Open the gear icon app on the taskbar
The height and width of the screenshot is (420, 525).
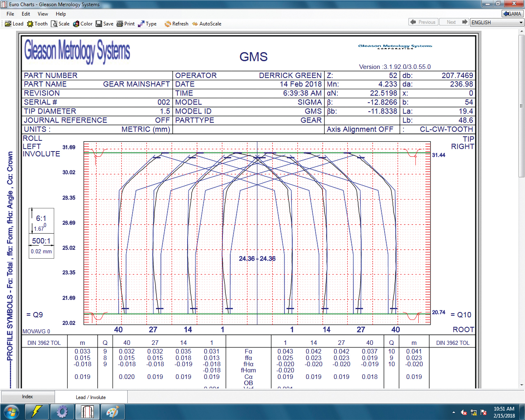pyautogui.click(x=62, y=411)
